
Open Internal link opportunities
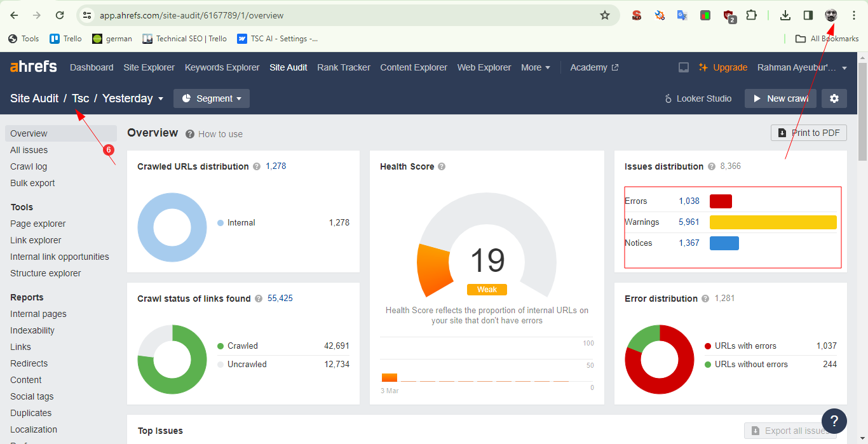(60, 257)
